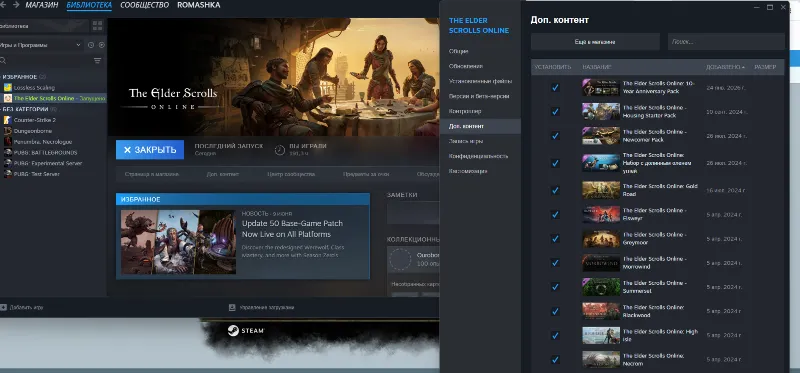Click the add game plus icon

tap(3, 307)
